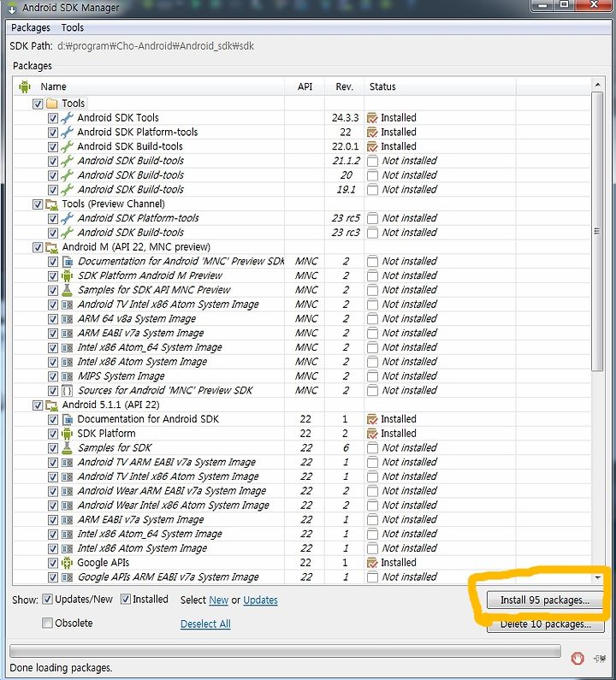Open the Packages menu
Viewport: 616px width, 680px height.
[30, 27]
